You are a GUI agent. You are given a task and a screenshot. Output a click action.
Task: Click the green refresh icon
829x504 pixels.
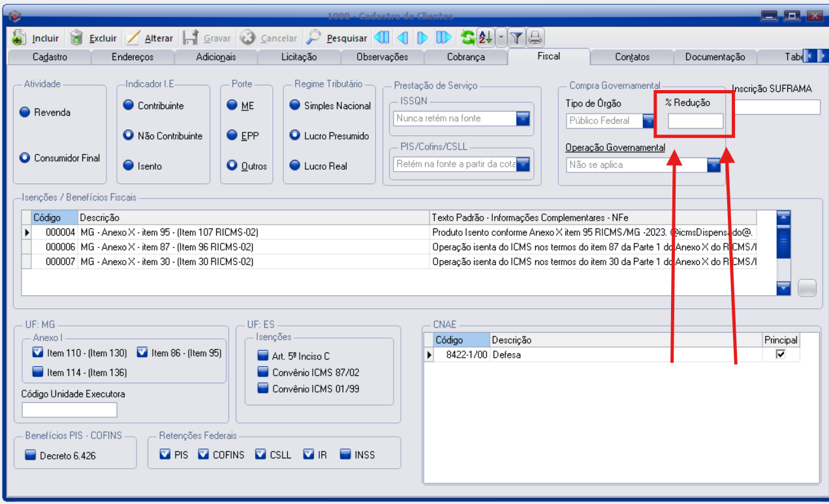click(467, 38)
